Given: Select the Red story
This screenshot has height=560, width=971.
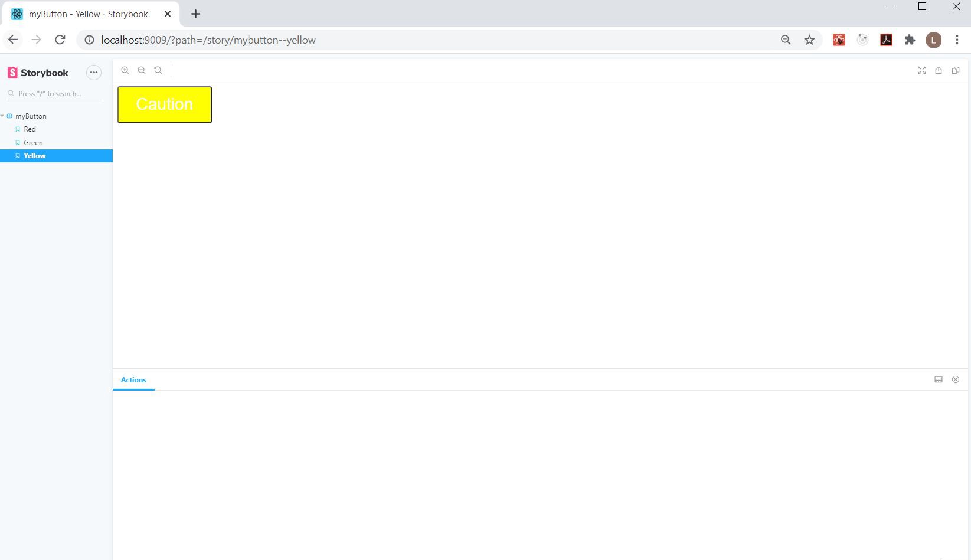Looking at the screenshot, I should pyautogui.click(x=30, y=129).
